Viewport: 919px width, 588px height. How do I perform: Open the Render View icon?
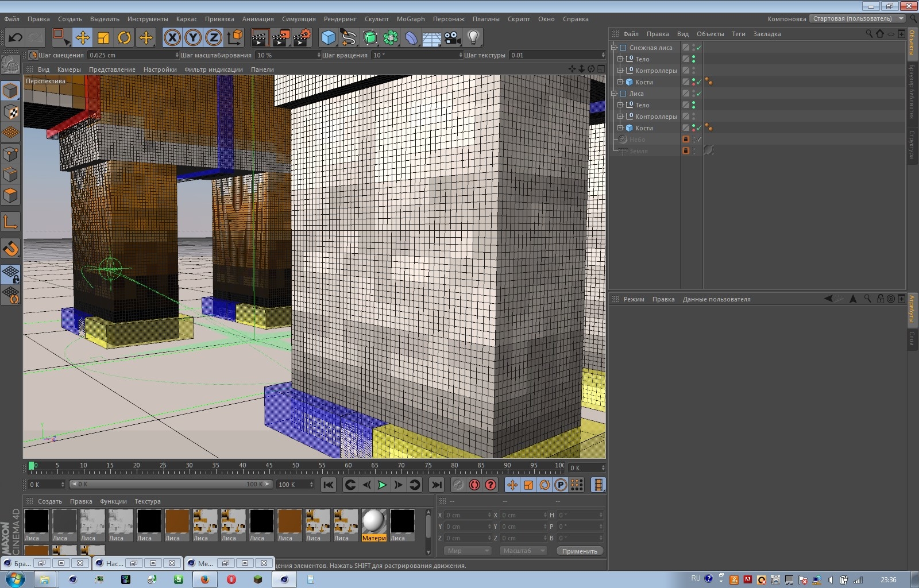coord(260,37)
